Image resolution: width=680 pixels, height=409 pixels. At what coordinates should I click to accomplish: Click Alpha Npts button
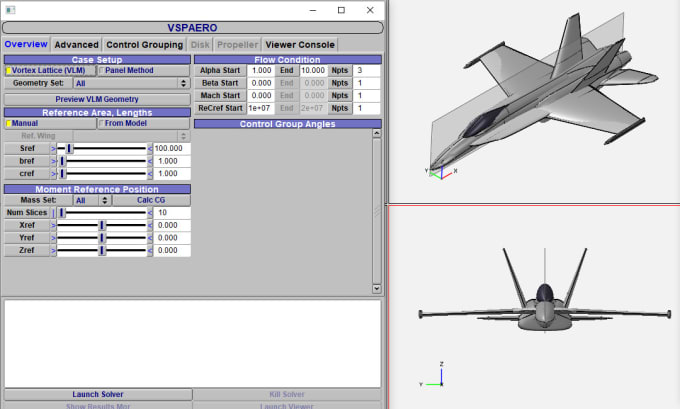[x=340, y=70]
